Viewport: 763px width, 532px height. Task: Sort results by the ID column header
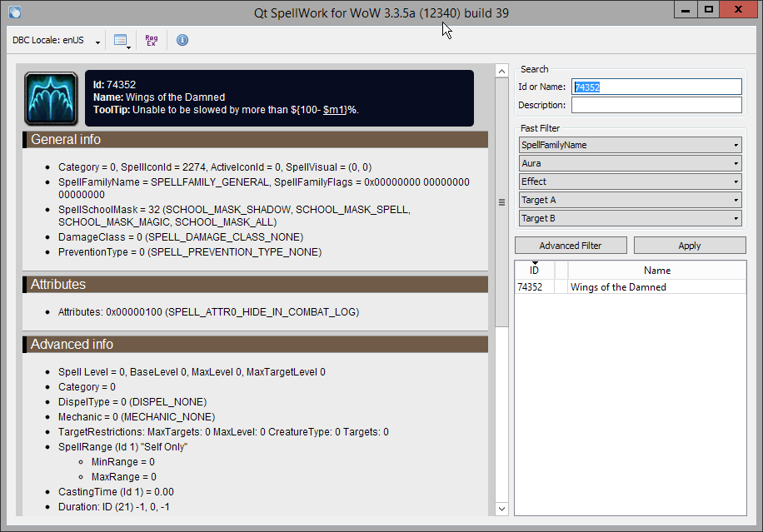click(x=534, y=270)
